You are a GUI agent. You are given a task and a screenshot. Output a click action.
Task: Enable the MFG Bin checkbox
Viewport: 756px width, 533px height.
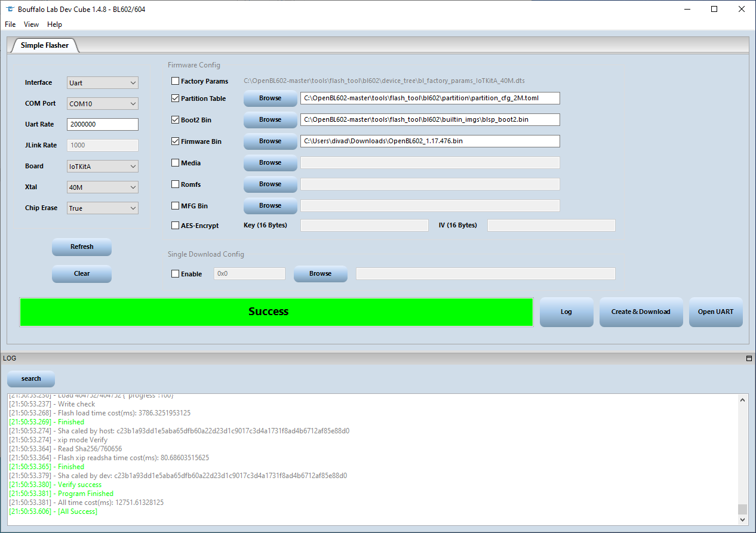click(175, 206)
